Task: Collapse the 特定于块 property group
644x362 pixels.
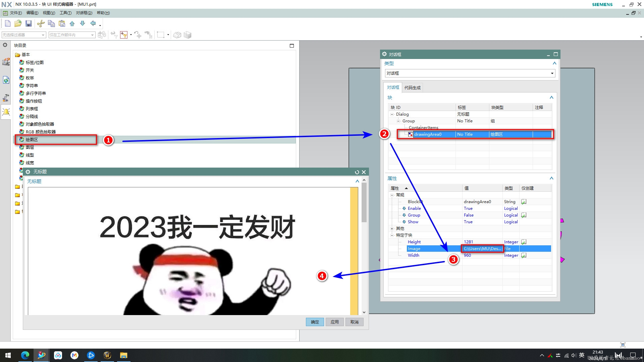Action: click(392, 235)
